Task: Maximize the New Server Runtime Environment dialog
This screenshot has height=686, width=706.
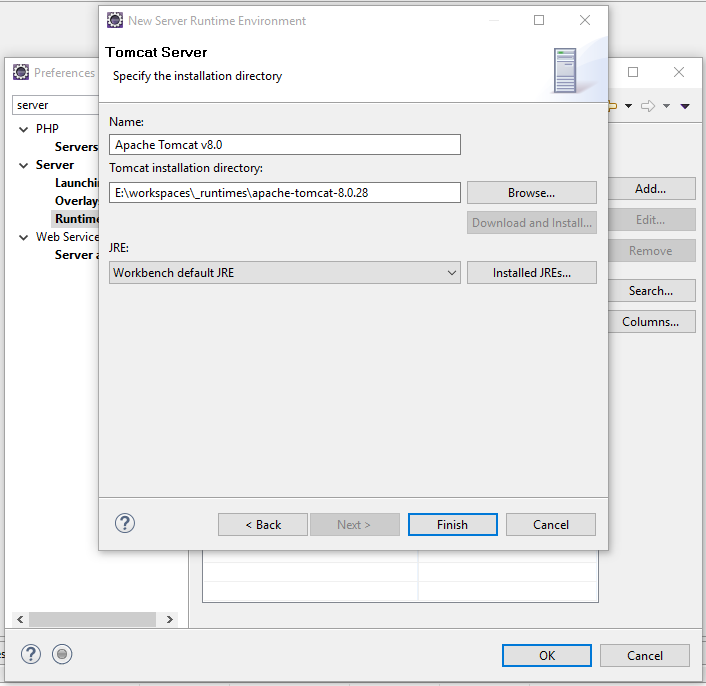Action: point(539,20)
